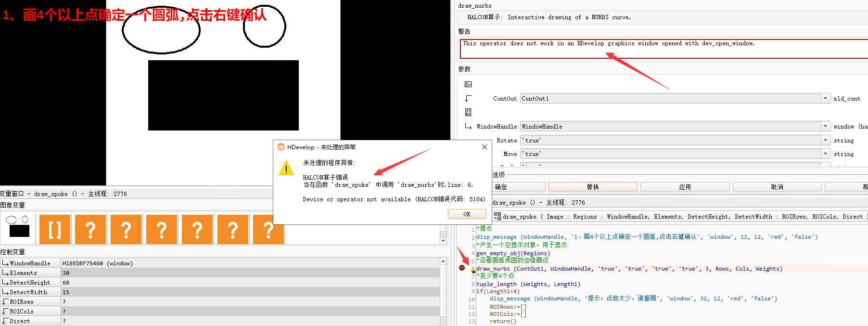Click the output contour arrow icon beside ContOut
The image size is (868, 326).
[468, 98]
